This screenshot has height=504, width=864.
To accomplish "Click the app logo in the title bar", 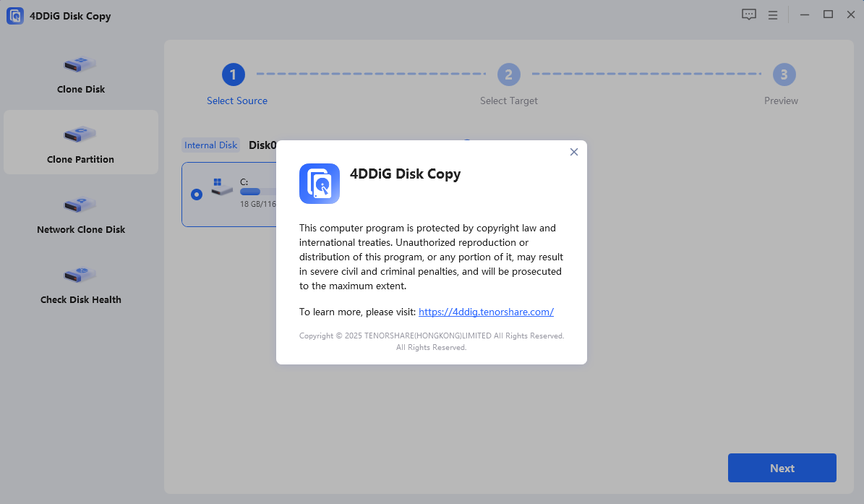I will (15, 15).
